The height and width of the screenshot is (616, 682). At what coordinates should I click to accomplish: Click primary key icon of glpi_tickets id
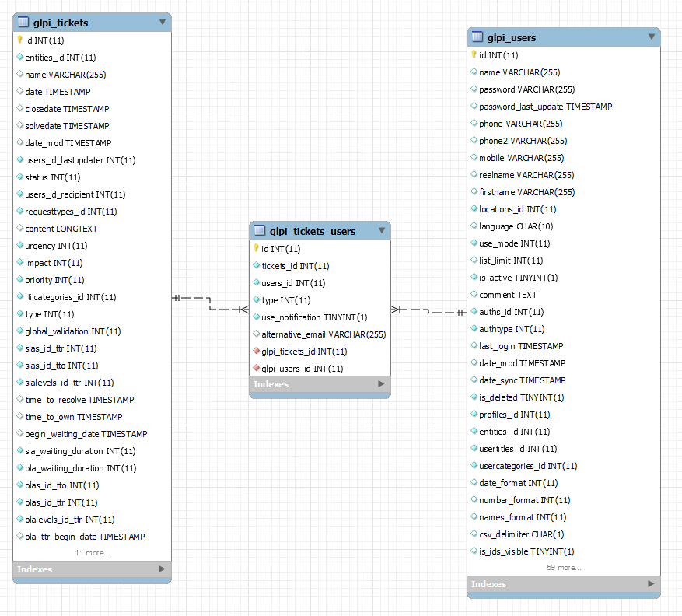20,40
